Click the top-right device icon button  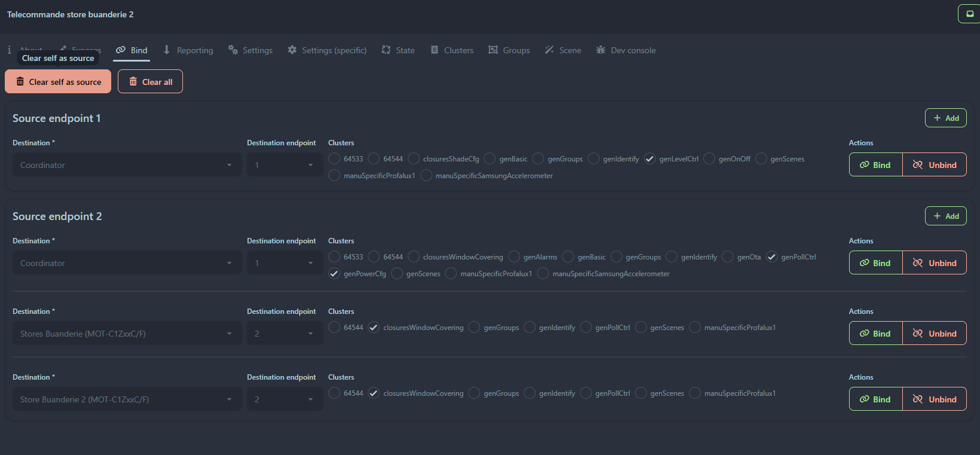pyautogui.click(x=970, y=14)
